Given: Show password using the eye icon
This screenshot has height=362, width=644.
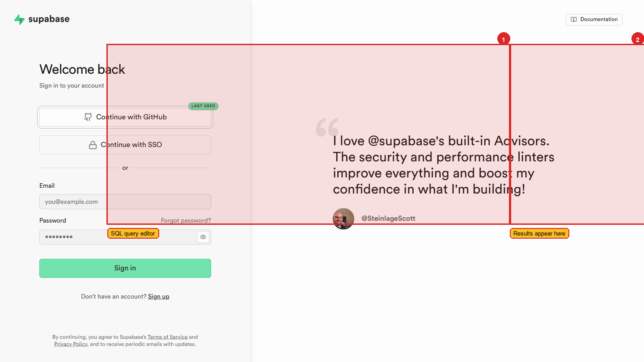Looking at the screenshot, I should tap(203, 237).
